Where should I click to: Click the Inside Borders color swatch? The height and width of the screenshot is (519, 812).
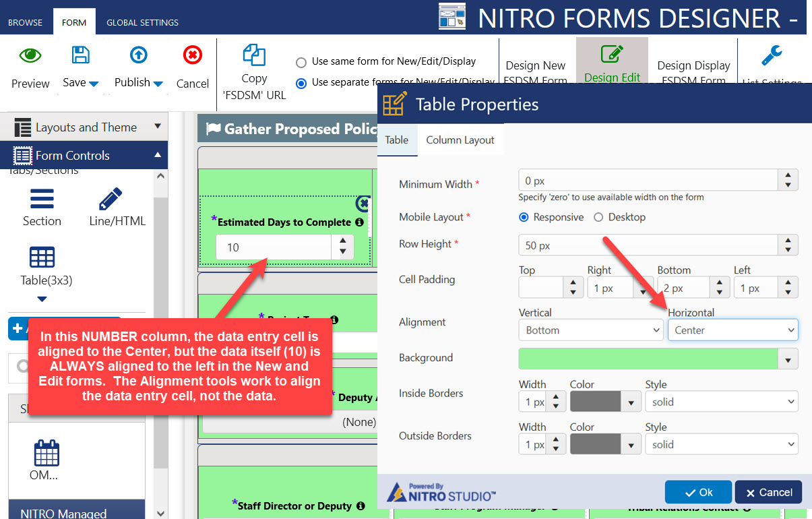click(x=595, y=402)
